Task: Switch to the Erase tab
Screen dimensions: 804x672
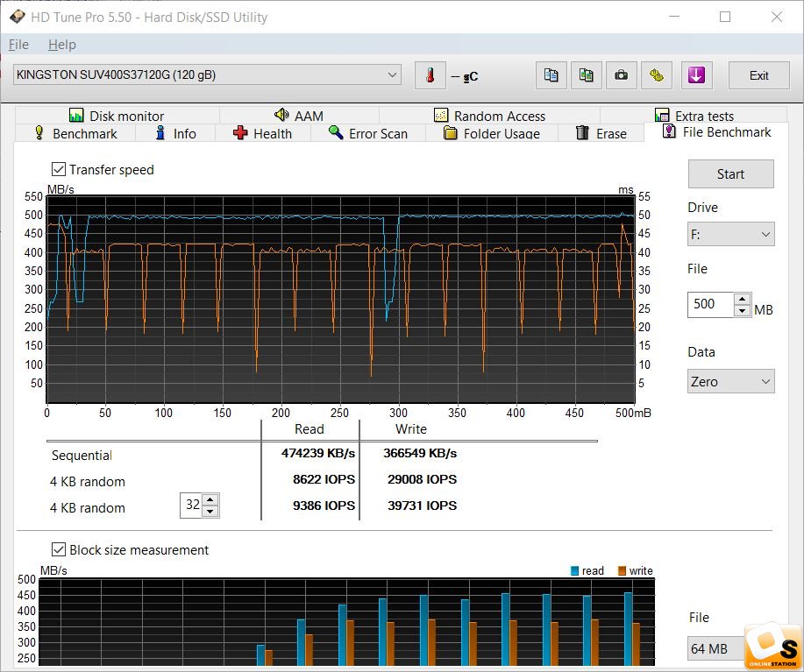Action: [601, 133]
